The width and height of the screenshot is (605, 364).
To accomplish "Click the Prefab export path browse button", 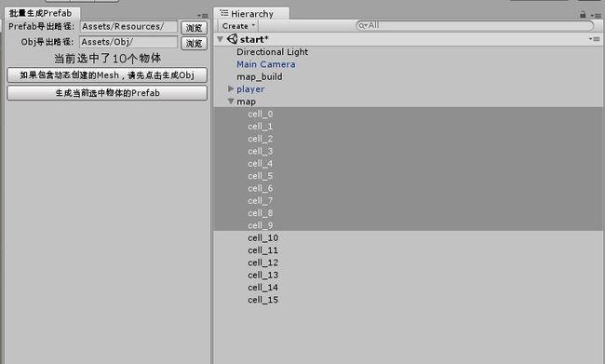I will 195,27.
